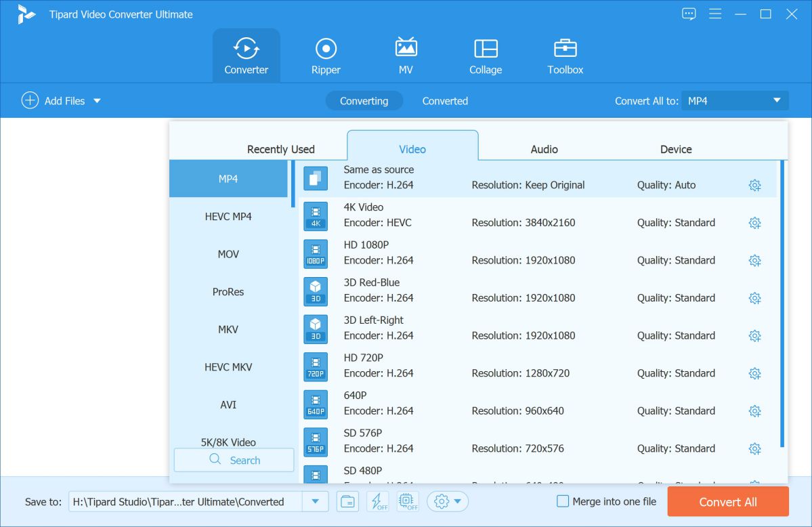Show the Converted list
Screen dimensions: 812x527
click(445, 101)
